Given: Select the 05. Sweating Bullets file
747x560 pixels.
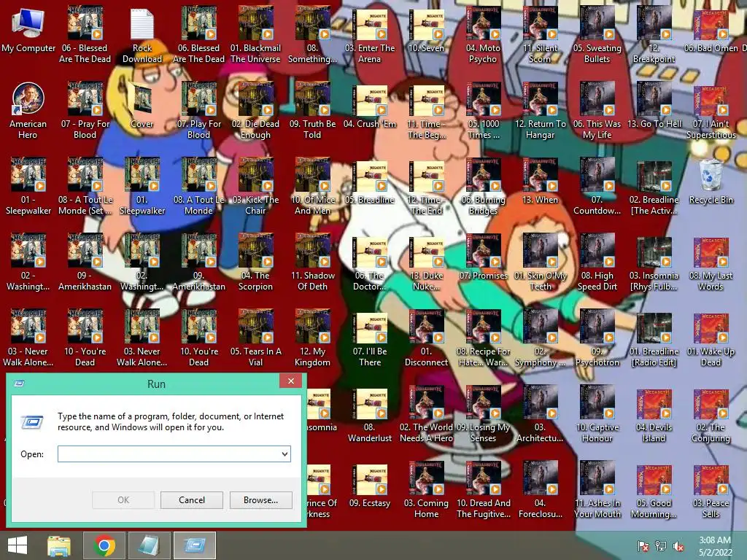Looking at the screenshot, I should (597, 36).
